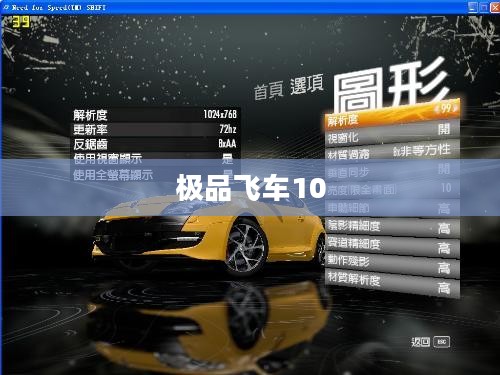Click the yellow car preview image
The height and width of the screenshot is (375, 500).
[x=210, y=233]
